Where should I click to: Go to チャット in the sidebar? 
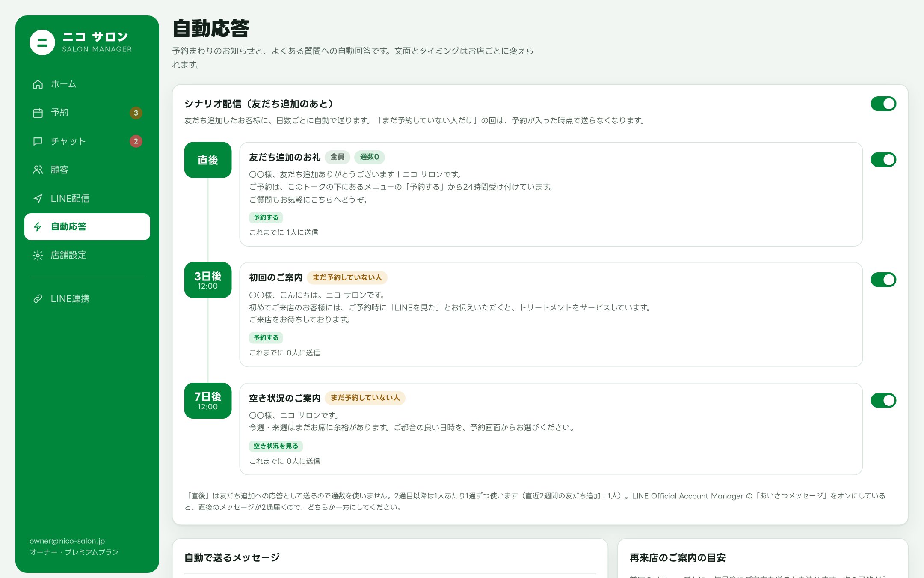[x=87, y=141]
